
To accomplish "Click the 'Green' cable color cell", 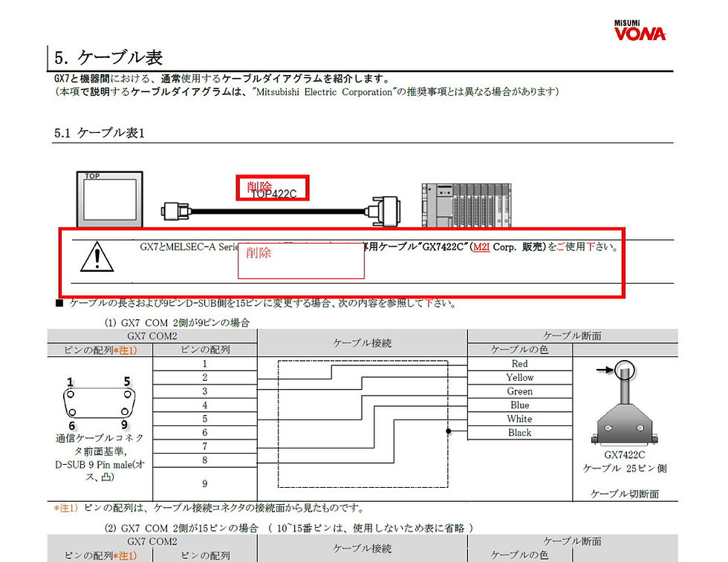I will (x=519, y=391).
